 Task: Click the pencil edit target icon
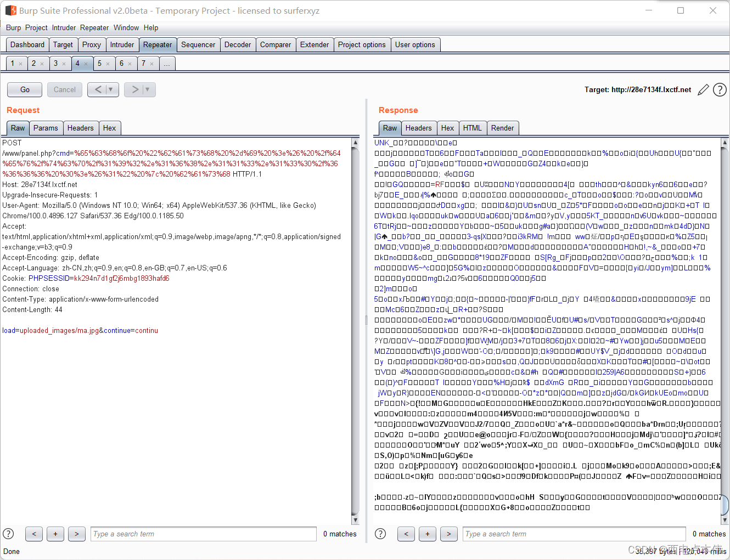pyautogui.click(x=703, y=89)
